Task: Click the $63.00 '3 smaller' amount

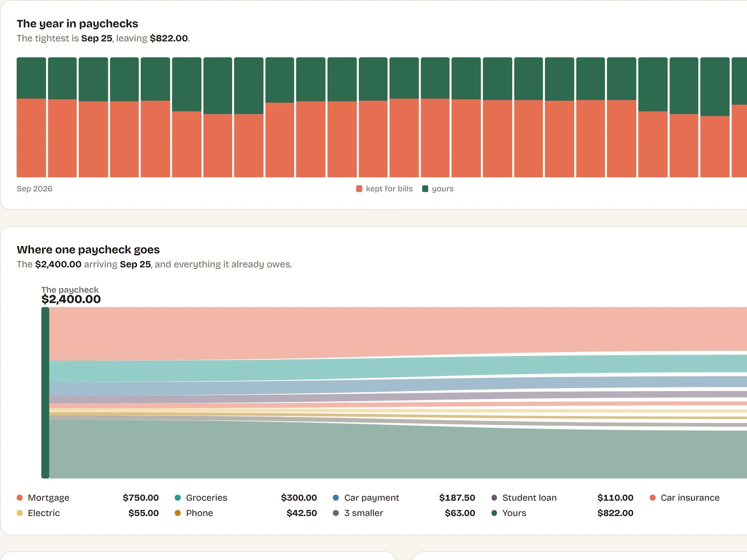Action: pos(460,513)
